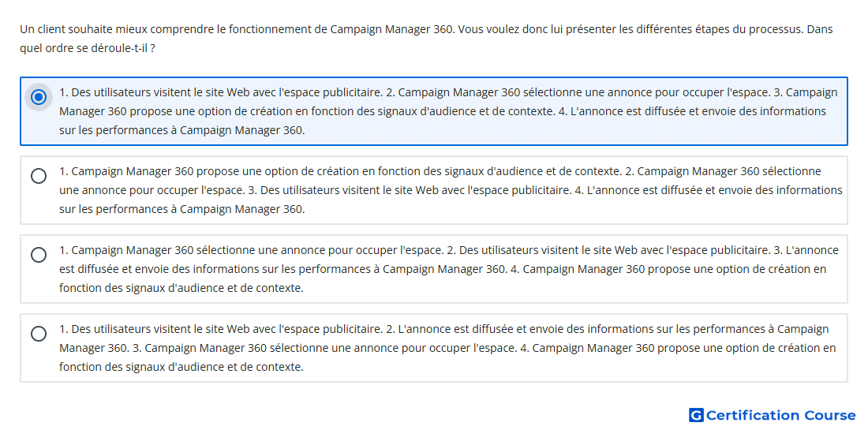Pick the fourth answer's radio button
This screenshot has height=430, width=868.
(x=39, y=334)
